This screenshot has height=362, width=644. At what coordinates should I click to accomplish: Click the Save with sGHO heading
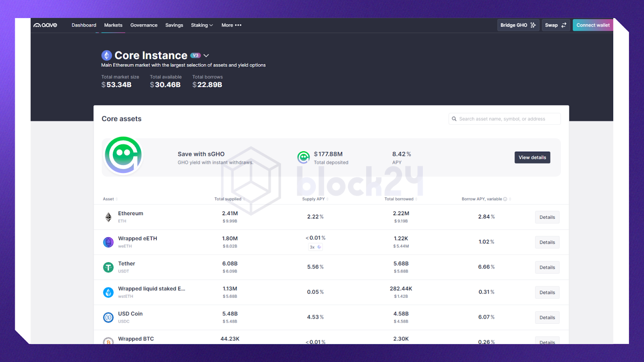[201, 154]
